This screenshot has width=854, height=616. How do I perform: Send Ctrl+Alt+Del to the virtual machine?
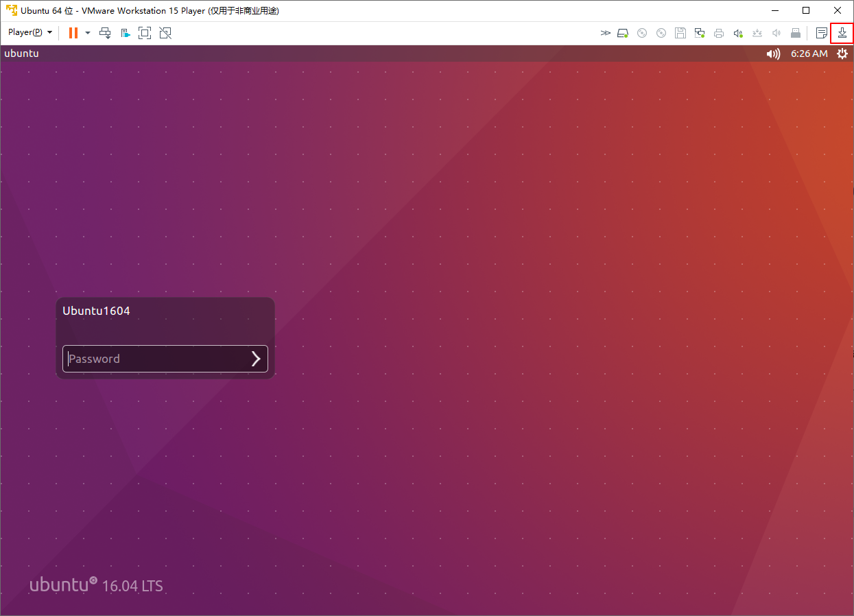[x=105, y=32]
